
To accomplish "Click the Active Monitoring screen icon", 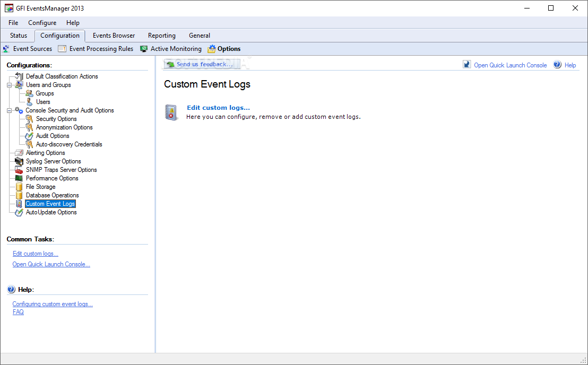I will (x=144, y=49).
